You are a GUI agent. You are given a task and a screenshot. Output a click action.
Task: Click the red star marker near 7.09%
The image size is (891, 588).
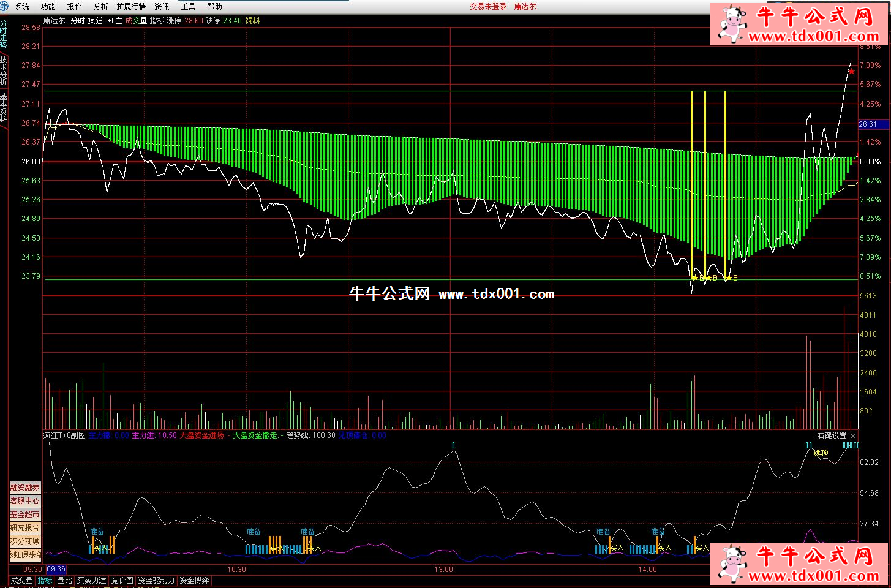point(851,72)
